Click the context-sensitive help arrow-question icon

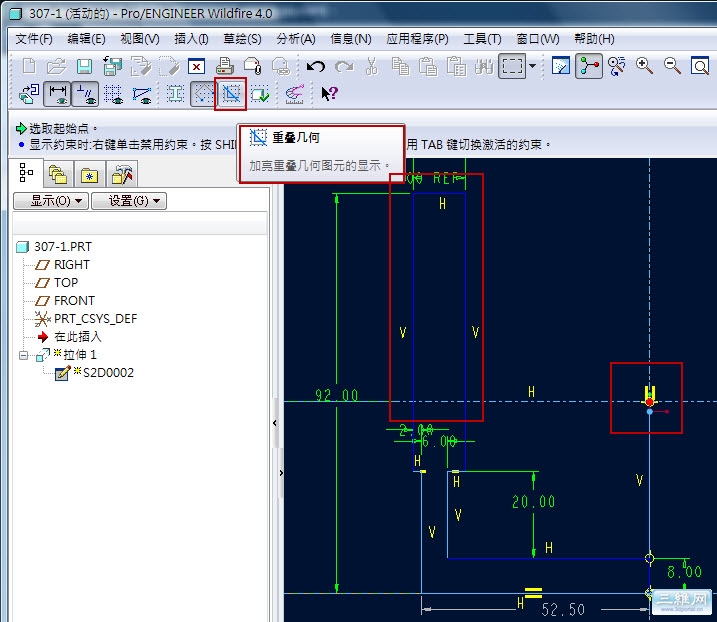tap(329, 94)
